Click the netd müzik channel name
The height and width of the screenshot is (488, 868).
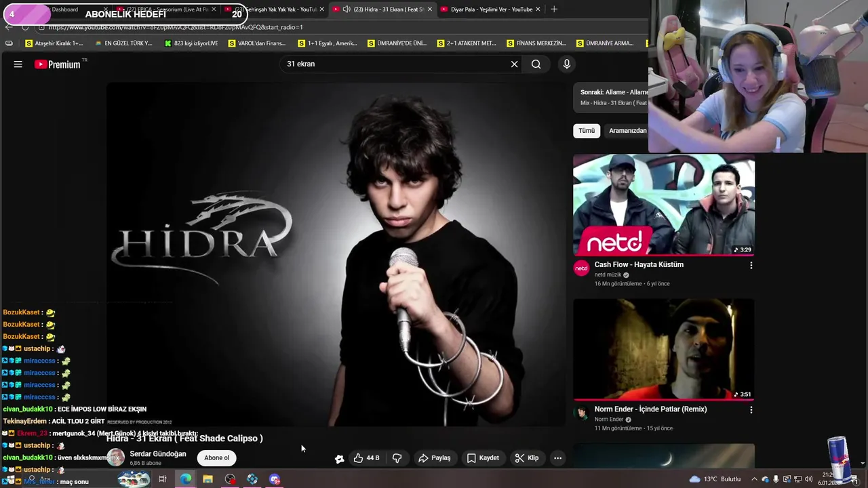(x=608, y=275)
